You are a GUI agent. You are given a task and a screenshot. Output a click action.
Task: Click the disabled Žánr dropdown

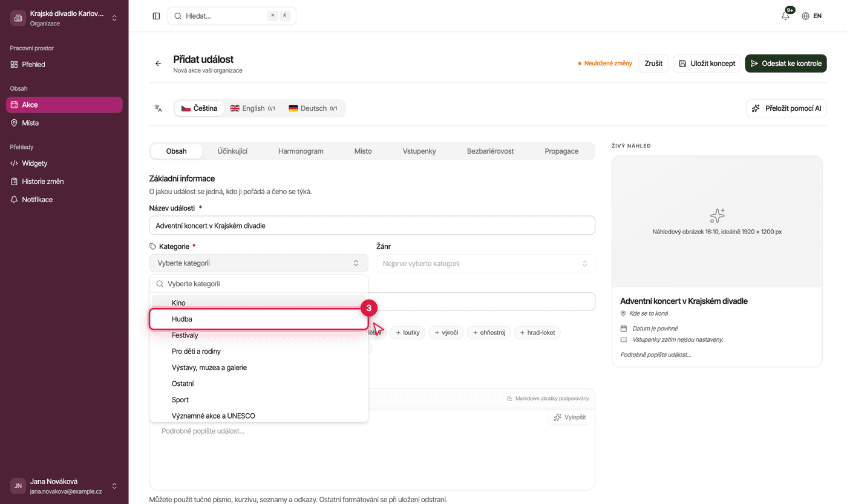click(x=486, y=264)
